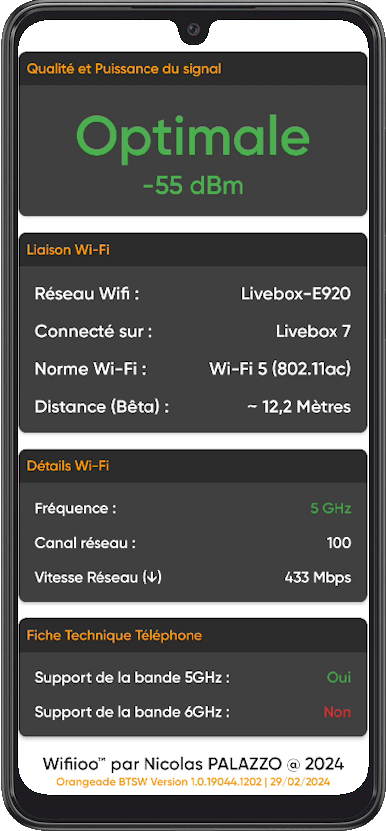The width and height of the screenshot is (386, 831).
Task: Tap the ~ 12,2 Mètres distance value
Action: (299, 407)
